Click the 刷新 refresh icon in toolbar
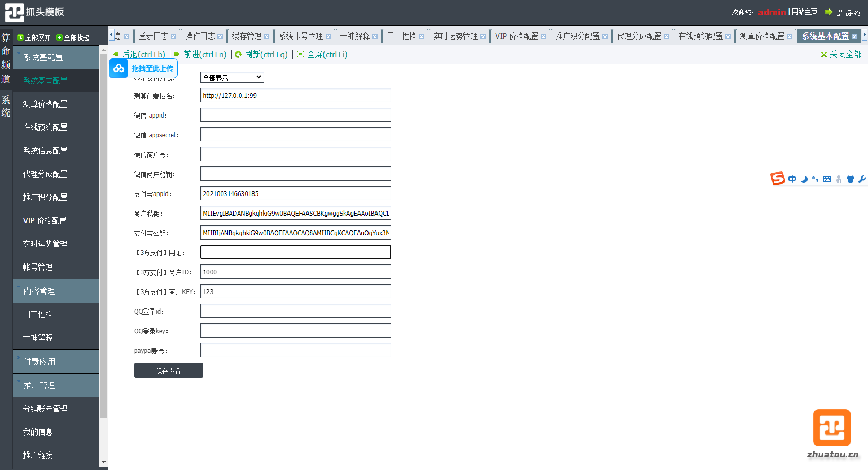868x470 pixels. coord(239,55)
